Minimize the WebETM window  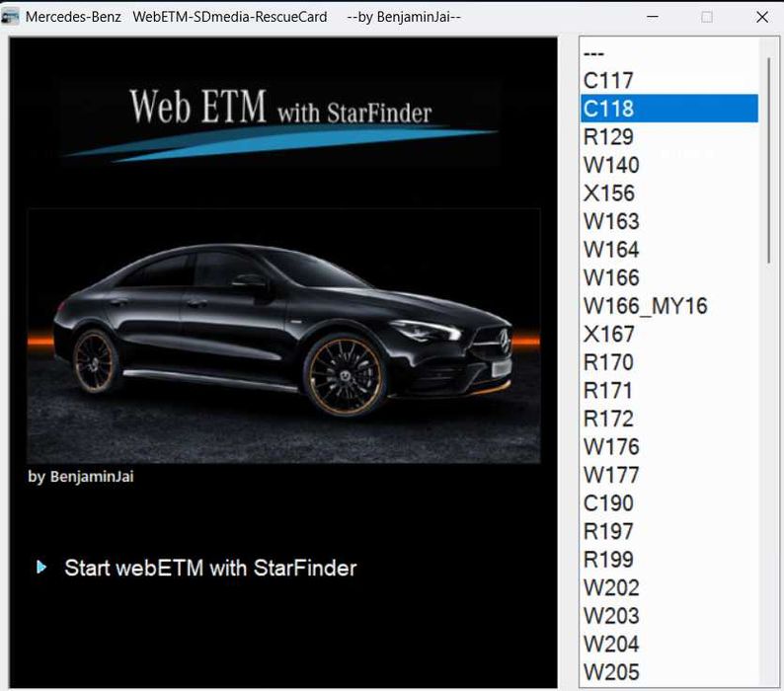tap(652, 17)
